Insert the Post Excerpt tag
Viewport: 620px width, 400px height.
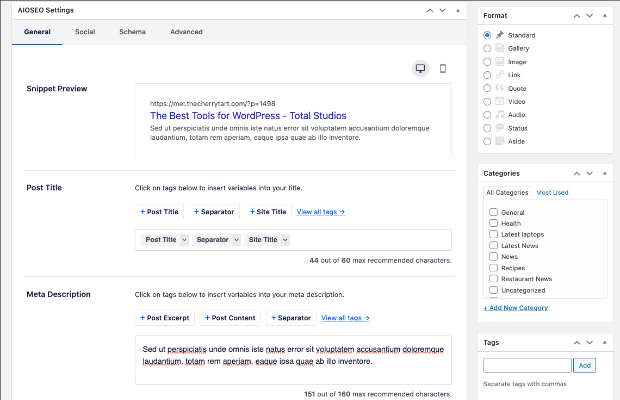click(164, 318)
